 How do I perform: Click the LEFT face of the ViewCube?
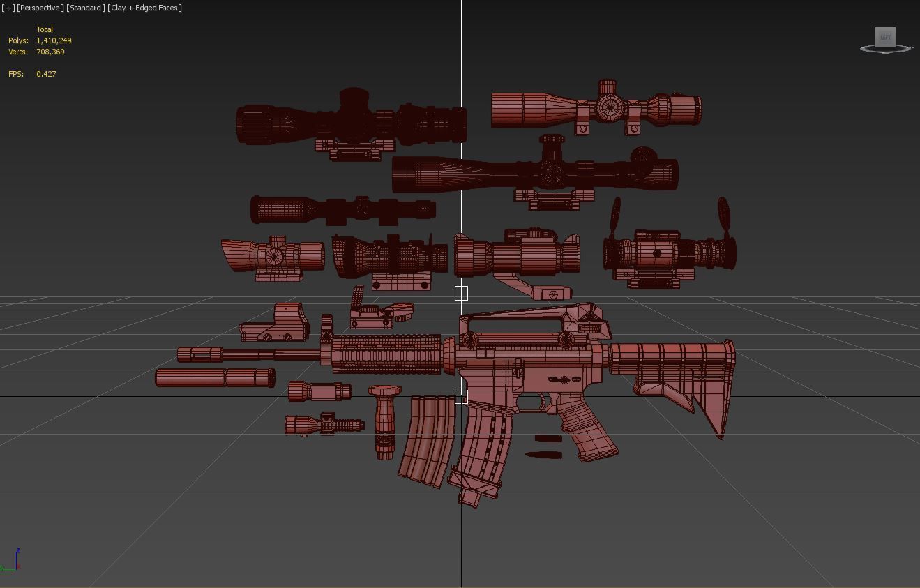[x=885, y=37]
